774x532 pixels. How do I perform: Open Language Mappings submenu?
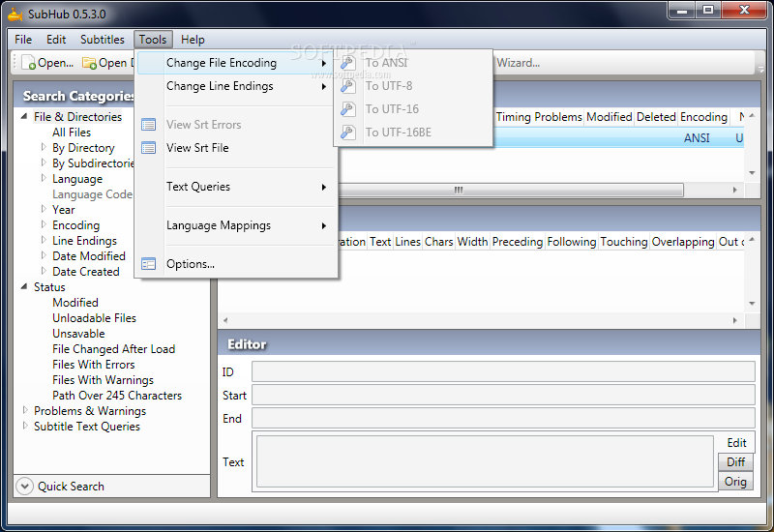[236, 225]
